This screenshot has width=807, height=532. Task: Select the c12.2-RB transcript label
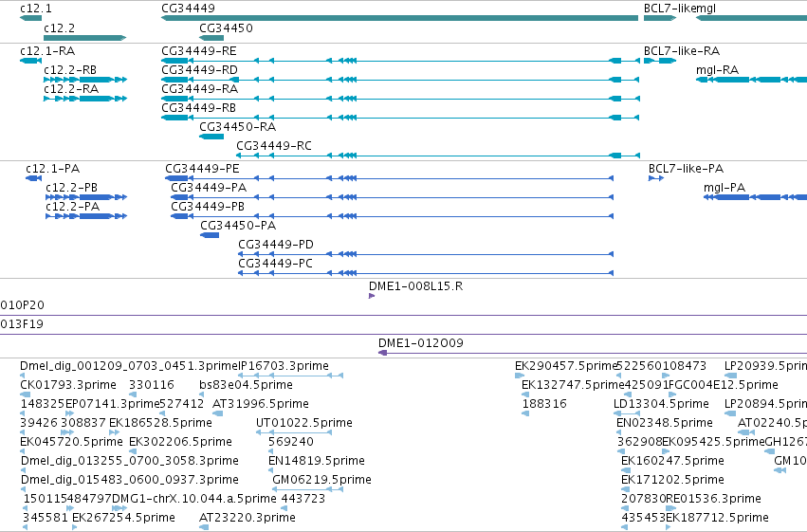70,70
